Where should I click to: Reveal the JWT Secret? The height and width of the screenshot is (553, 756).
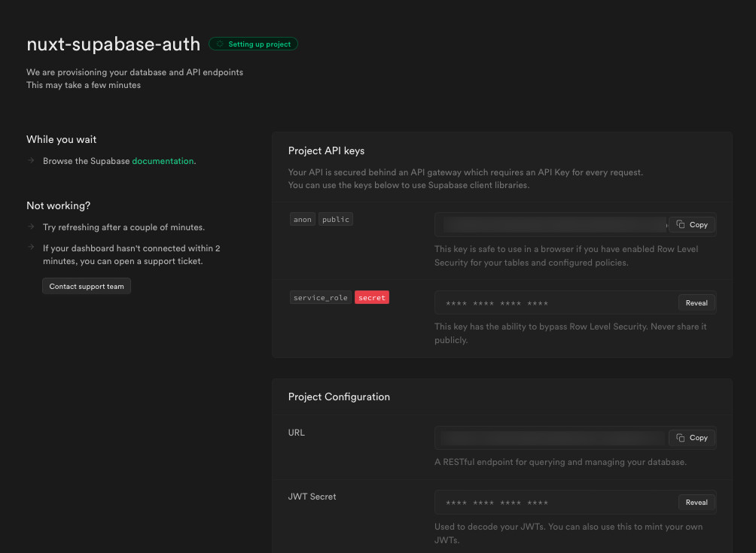pyautogui.click(x=696, y=502)
